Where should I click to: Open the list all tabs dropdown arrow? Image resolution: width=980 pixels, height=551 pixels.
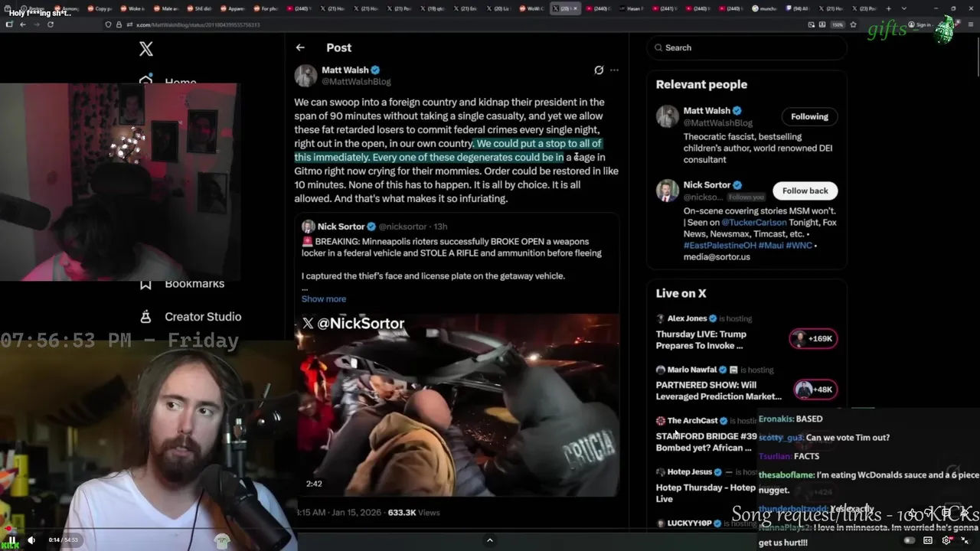coord(904,8)
